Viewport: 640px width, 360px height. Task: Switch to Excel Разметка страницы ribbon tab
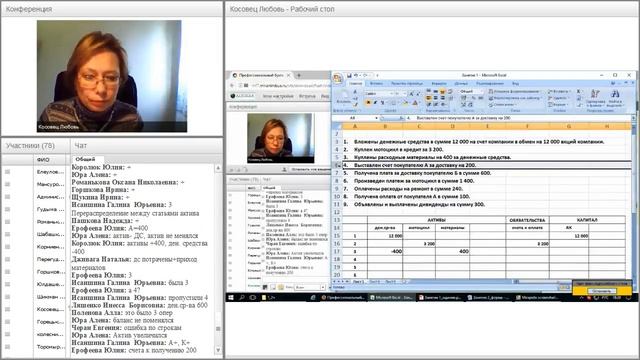tap(407, 84)
